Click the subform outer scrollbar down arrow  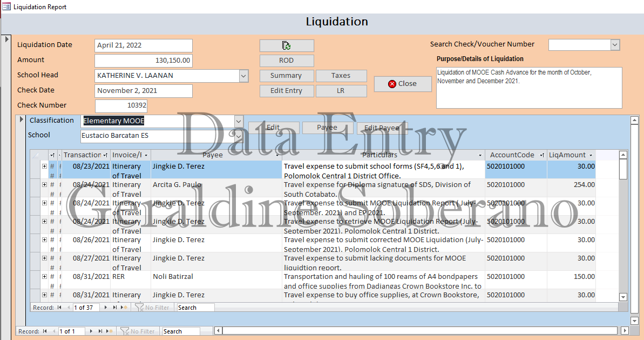(635, 321)
